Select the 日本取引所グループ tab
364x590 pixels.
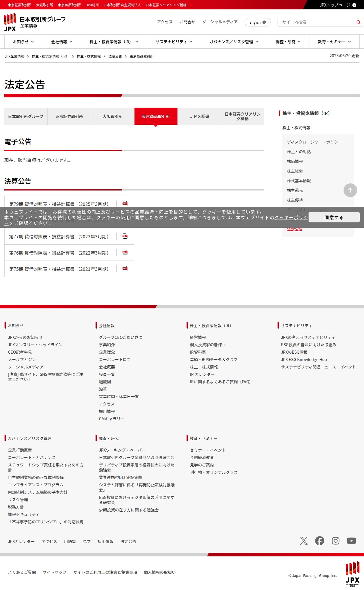(26, 116)
